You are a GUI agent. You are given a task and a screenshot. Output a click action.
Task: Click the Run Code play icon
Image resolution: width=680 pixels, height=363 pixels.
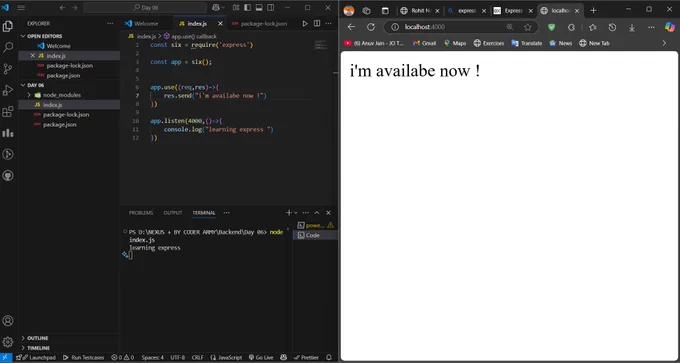click(x=305, y=23)
